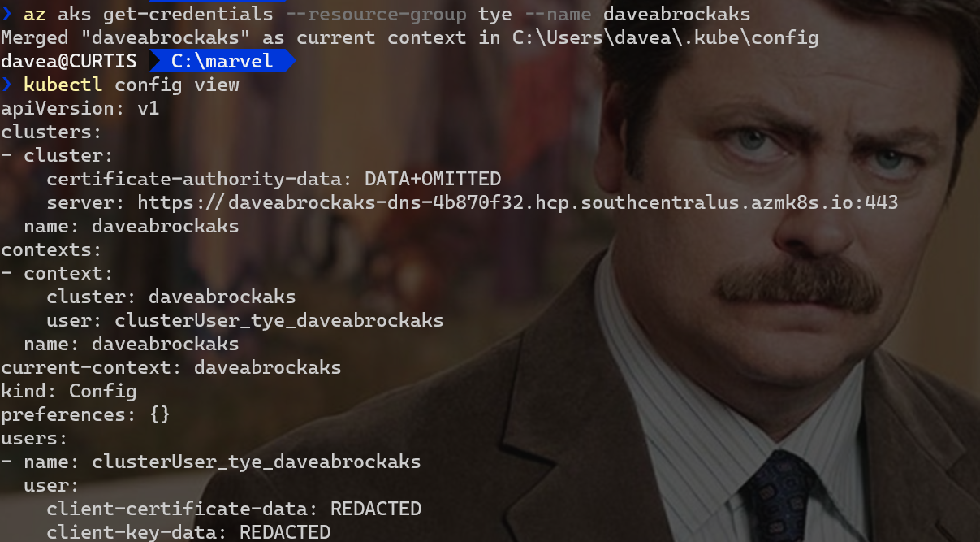Image resolution: width=980 pixels, height=542 pixels.
Task: Select 'client-certificate-data: REDACTED' line
Action: tap(234, 509)
